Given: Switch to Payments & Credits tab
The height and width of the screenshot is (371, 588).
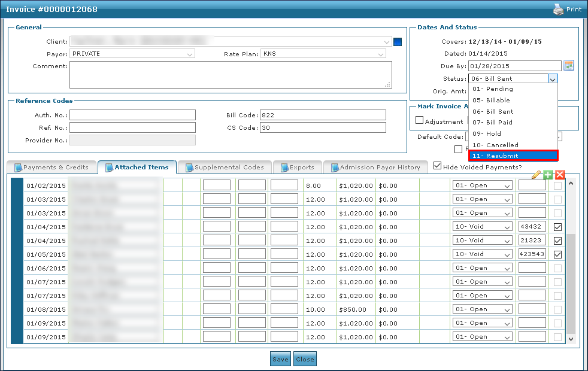Looking at the screenshot, I should (x=51, y=168).
